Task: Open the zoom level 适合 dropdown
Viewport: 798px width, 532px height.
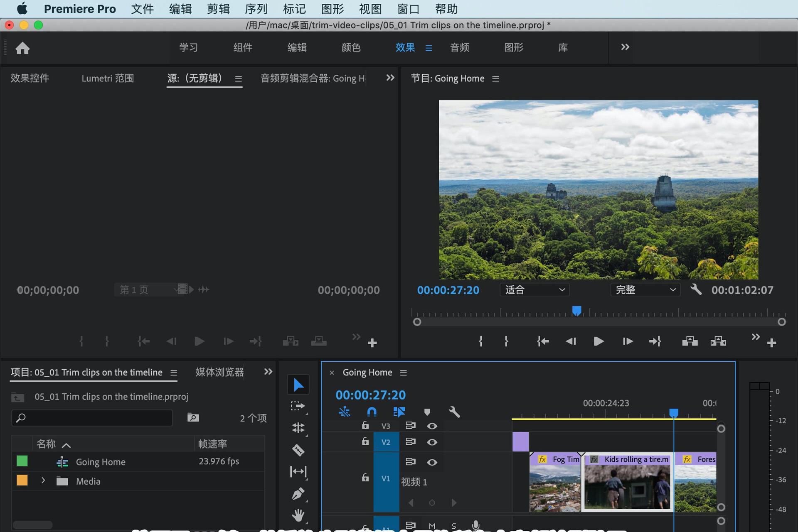Action: click(x=534, y=289)
